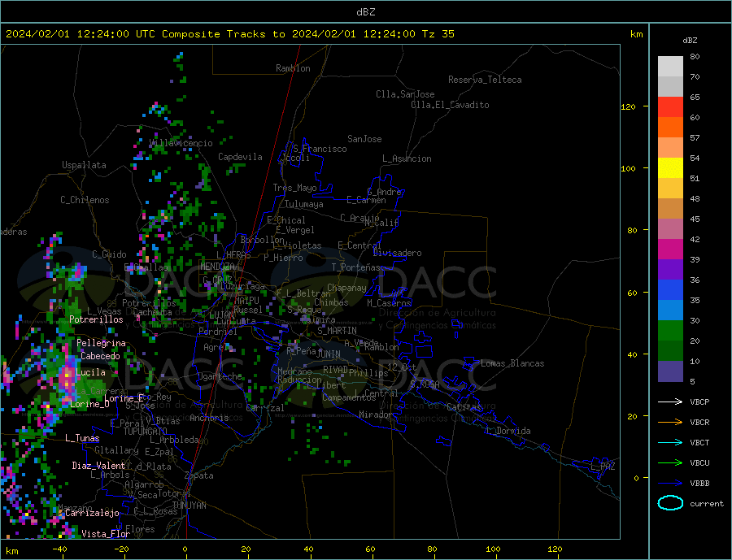Click the SanJose map label

pyautogui.click(x=364, y=139)
